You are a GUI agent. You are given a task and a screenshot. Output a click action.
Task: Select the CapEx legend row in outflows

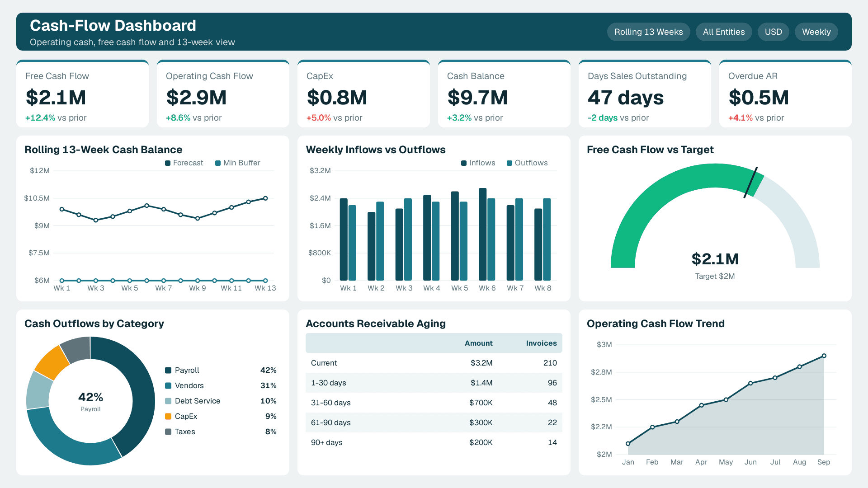click(x=221, y=417)
